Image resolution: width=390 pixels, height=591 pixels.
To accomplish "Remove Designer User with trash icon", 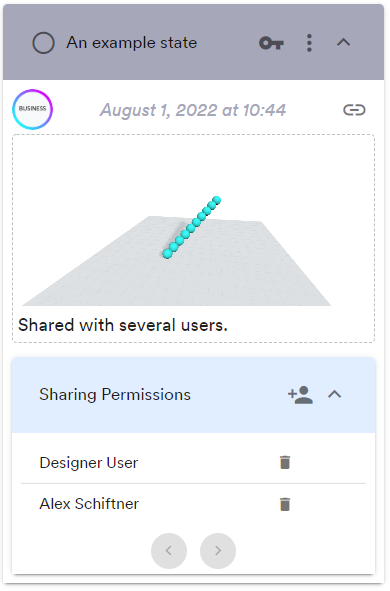I will (285, 462).
